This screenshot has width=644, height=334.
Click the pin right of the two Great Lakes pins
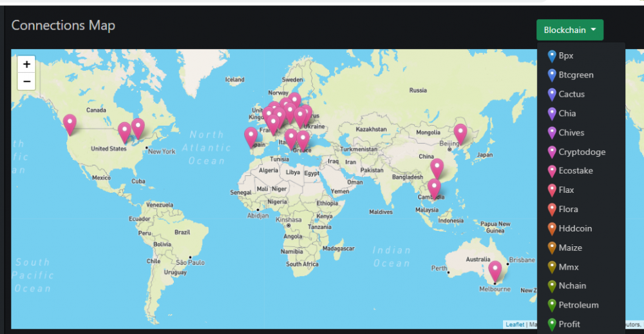point(138,128)
